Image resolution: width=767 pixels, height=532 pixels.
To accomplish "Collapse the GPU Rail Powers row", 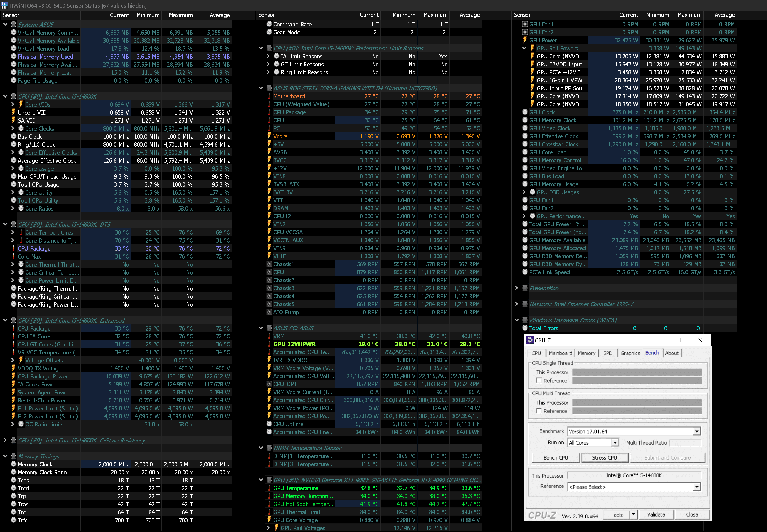I will 524,48.
